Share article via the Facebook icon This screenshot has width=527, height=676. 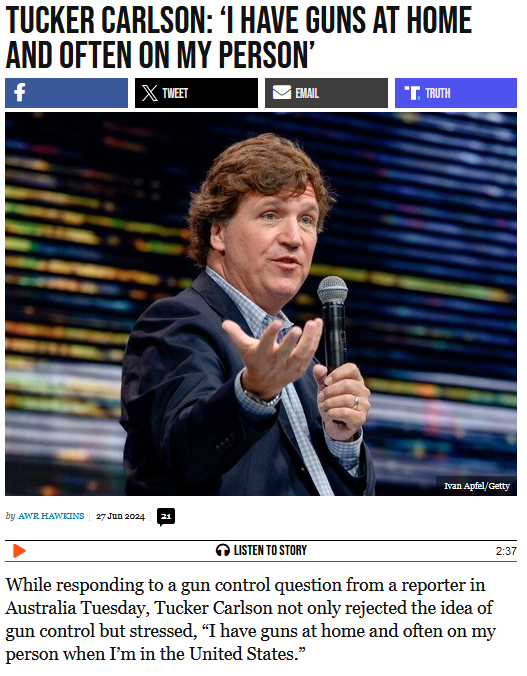click(x=19, y=93)
